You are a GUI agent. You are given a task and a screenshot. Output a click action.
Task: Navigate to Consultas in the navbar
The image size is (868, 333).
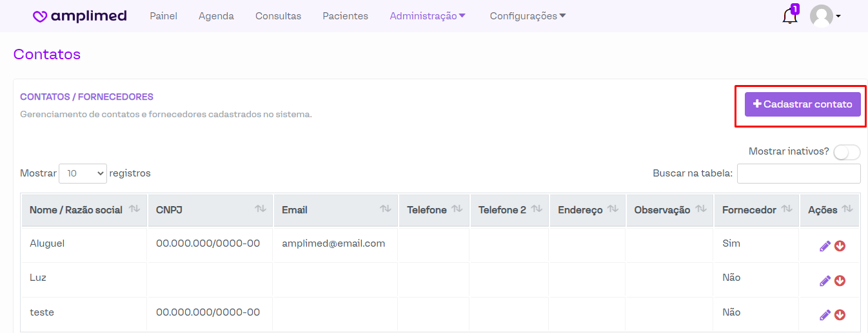point(278,16)
